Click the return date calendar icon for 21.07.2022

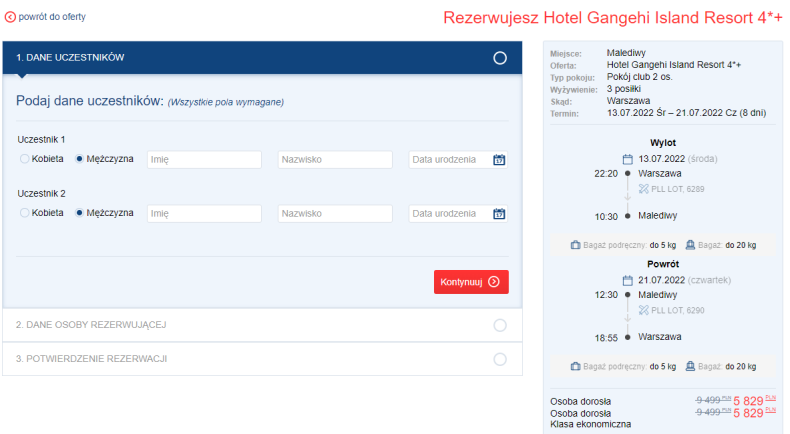tap(627, 280)
